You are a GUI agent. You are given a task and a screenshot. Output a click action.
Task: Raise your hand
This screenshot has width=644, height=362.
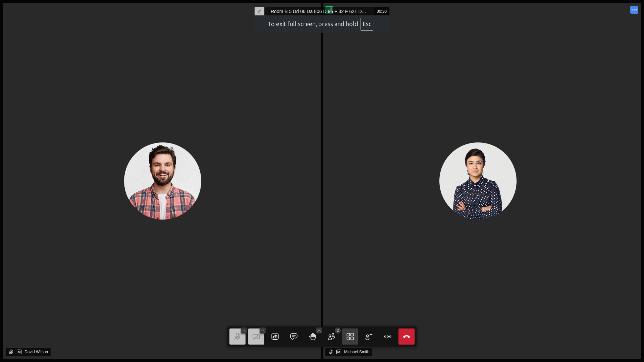312,337
